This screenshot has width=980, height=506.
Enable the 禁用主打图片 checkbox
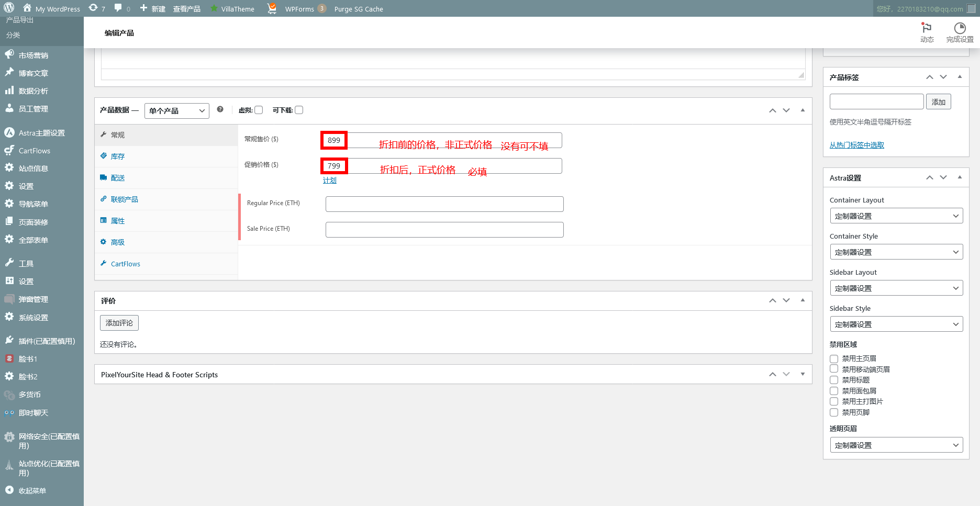click(x=834, y=401)
